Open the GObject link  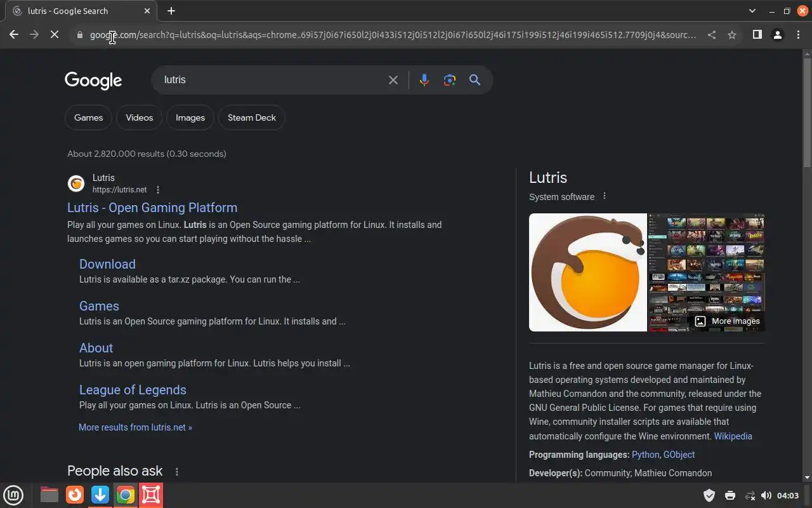[x=679, y=455]
